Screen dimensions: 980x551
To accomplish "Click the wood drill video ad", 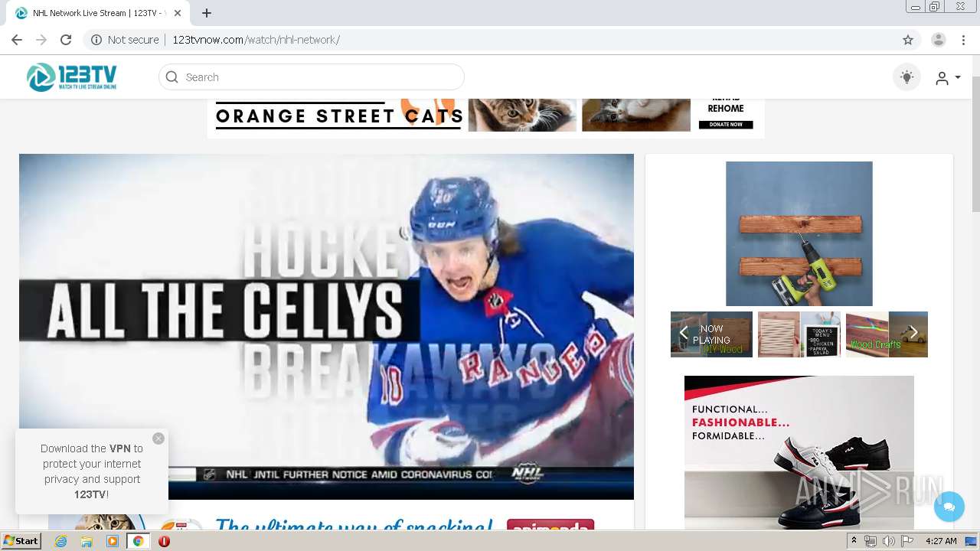I will [x=799, y=233].
